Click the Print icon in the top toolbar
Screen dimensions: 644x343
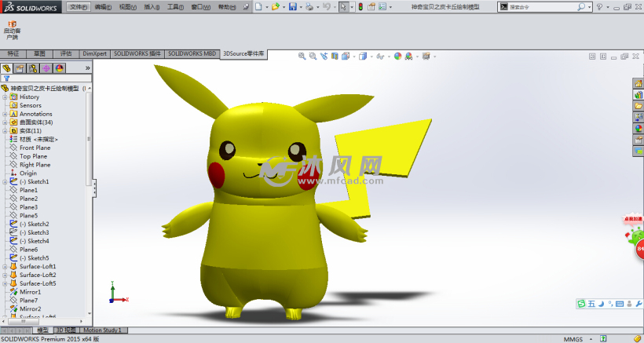click(309, 6)
